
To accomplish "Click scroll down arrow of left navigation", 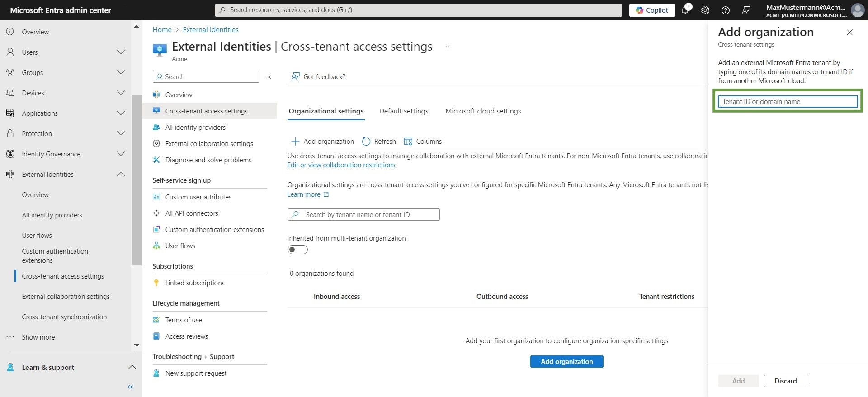I will (x=137, y=345).
